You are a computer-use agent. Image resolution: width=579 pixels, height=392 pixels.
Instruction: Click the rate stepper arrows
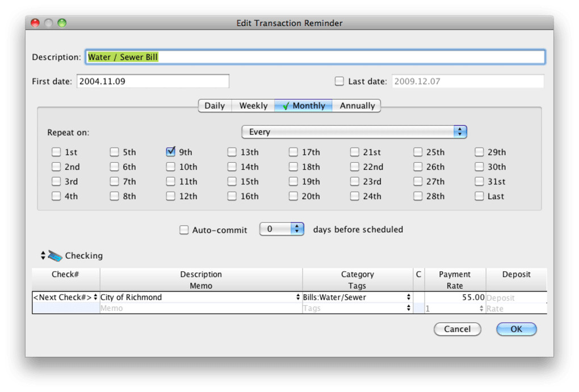tap(481, 308)
